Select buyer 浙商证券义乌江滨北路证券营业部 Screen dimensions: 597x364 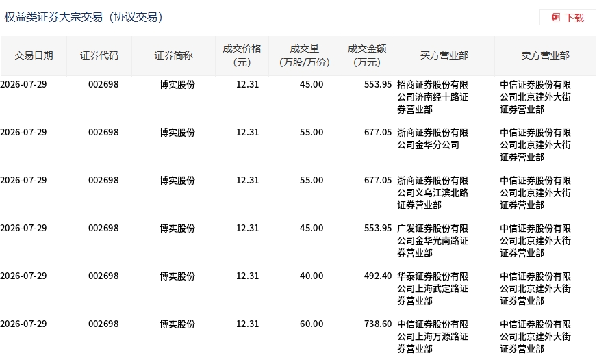433,193
